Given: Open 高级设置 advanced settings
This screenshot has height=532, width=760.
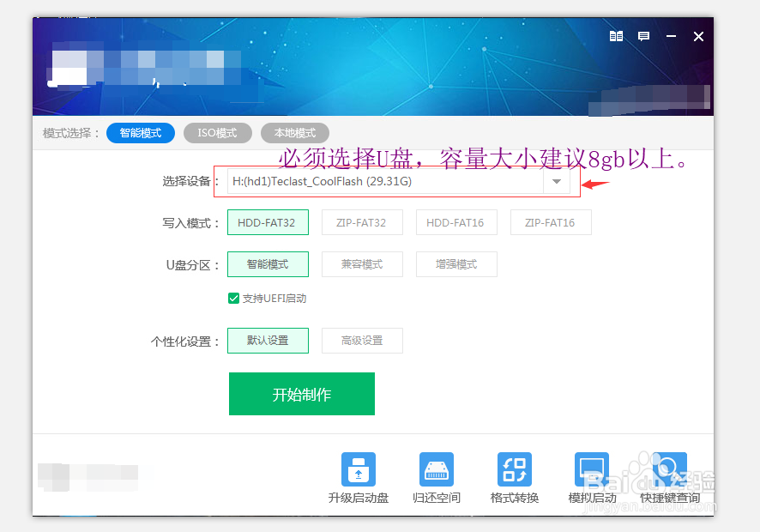Looking at the screenshot, I should point(362,341).
